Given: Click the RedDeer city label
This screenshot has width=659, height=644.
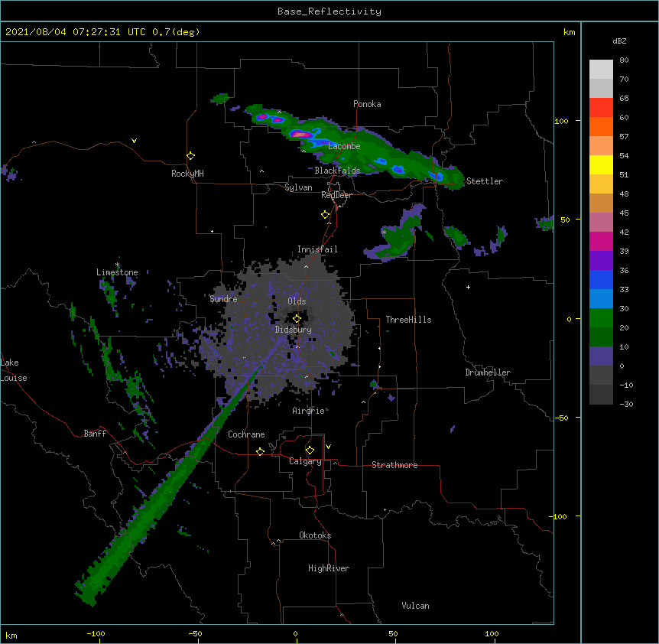Looking at the screenshot, I should [x=336, y=195].
